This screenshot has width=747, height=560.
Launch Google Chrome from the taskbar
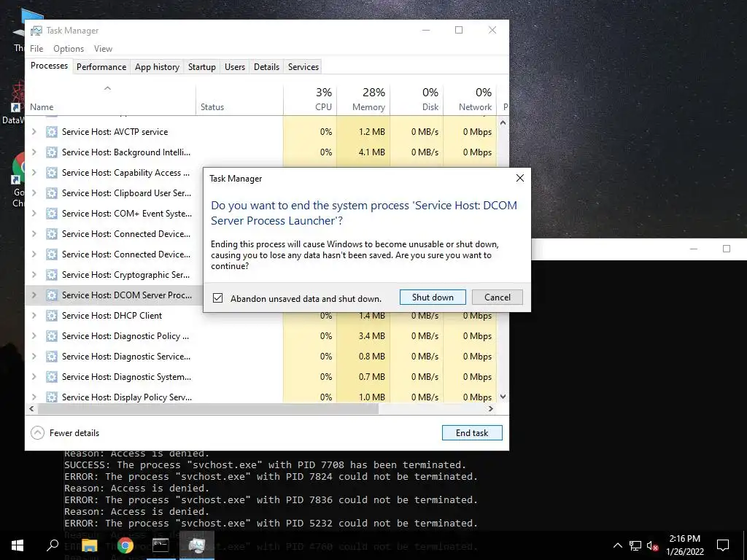(x=125, y=545)
